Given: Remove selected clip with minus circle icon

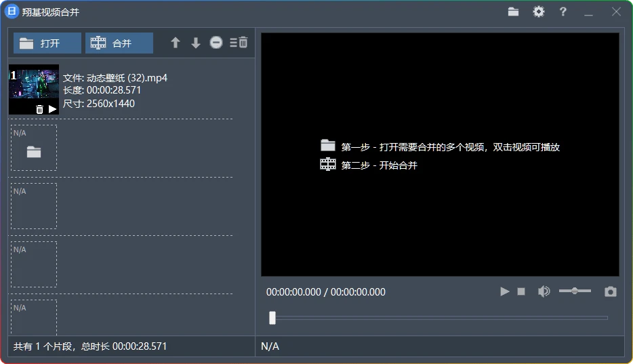Looking at the screenshot, I should click(x=216, y=43).
